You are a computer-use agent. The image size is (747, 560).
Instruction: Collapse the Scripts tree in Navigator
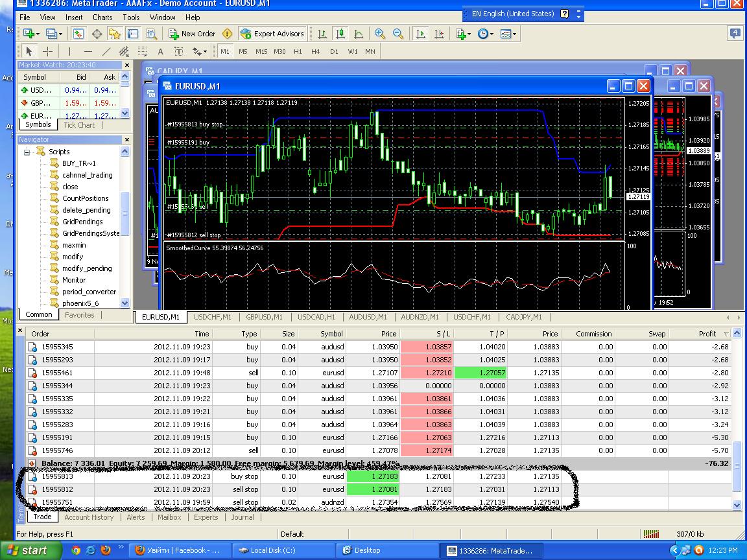[x=27, y=152]
